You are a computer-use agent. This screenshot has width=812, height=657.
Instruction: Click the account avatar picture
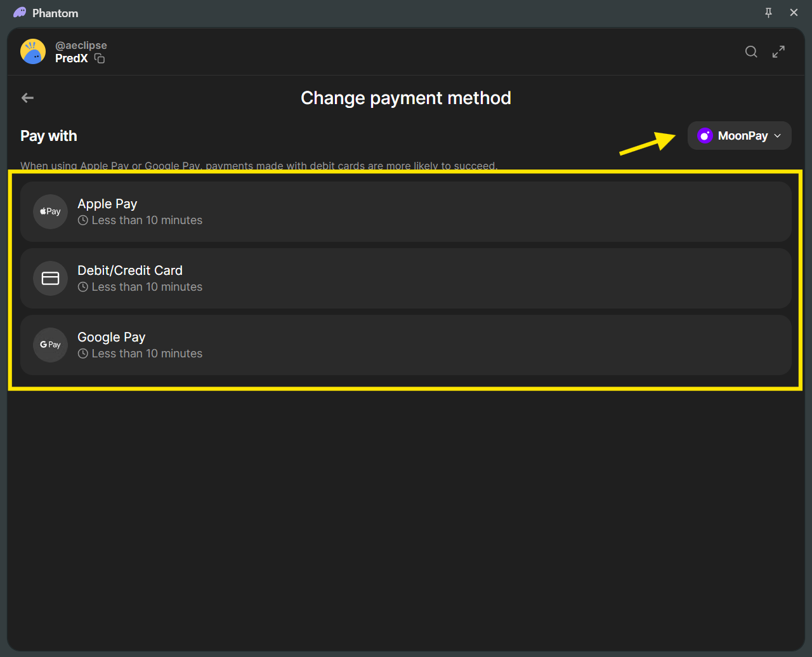(x=33, y=51)
